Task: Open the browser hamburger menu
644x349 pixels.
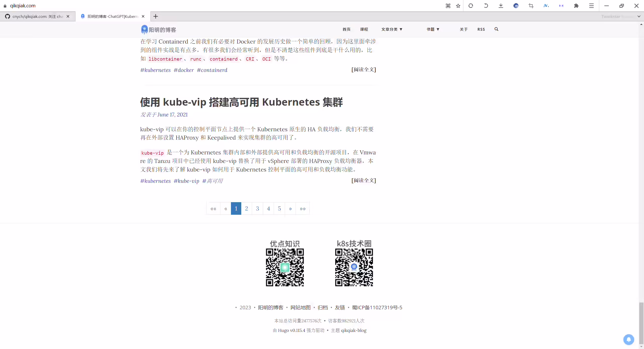Action: tap(591, 6)
